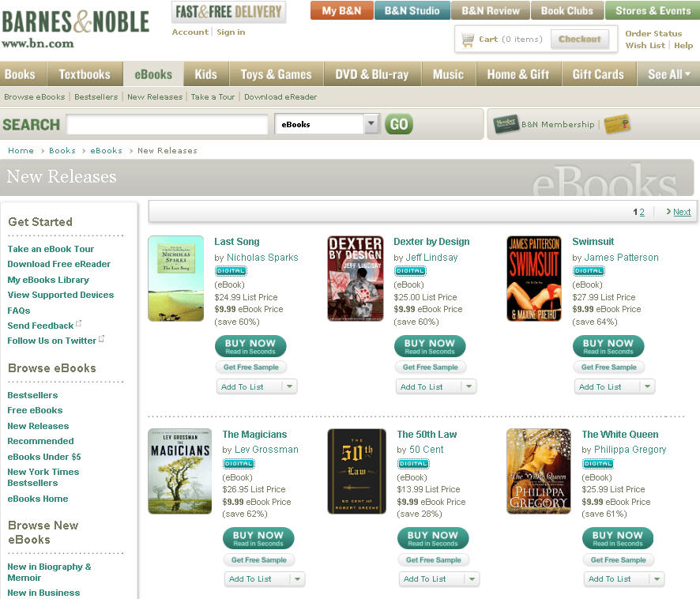
Task: Click author link Philippa Gregory
Action: click(630, 450)
